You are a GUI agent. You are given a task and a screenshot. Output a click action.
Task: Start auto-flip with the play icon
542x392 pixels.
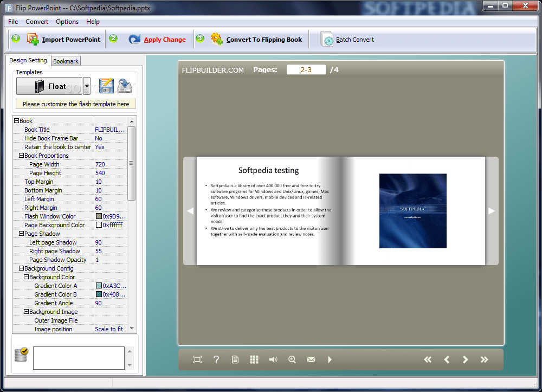tap(330, 359)
